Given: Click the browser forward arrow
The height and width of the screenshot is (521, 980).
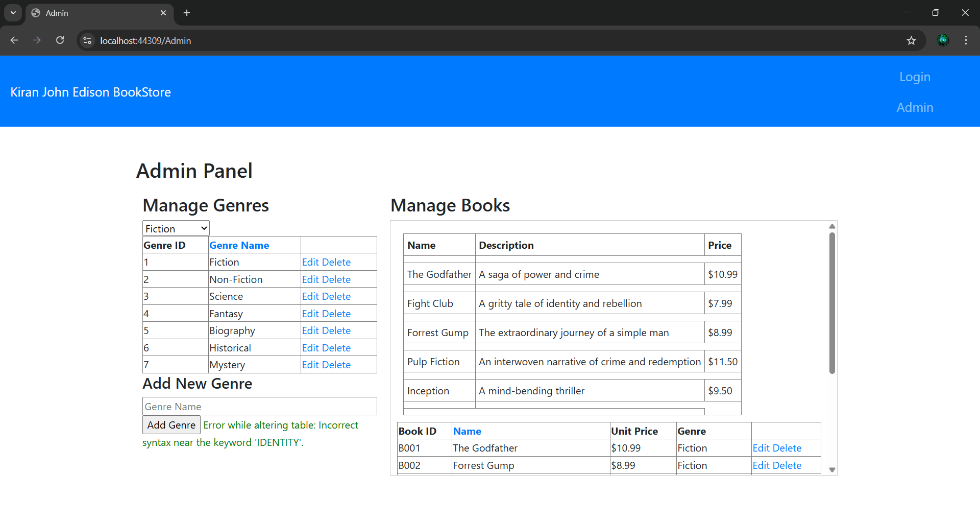Looking at the screenshot, I should pos(37,40).
